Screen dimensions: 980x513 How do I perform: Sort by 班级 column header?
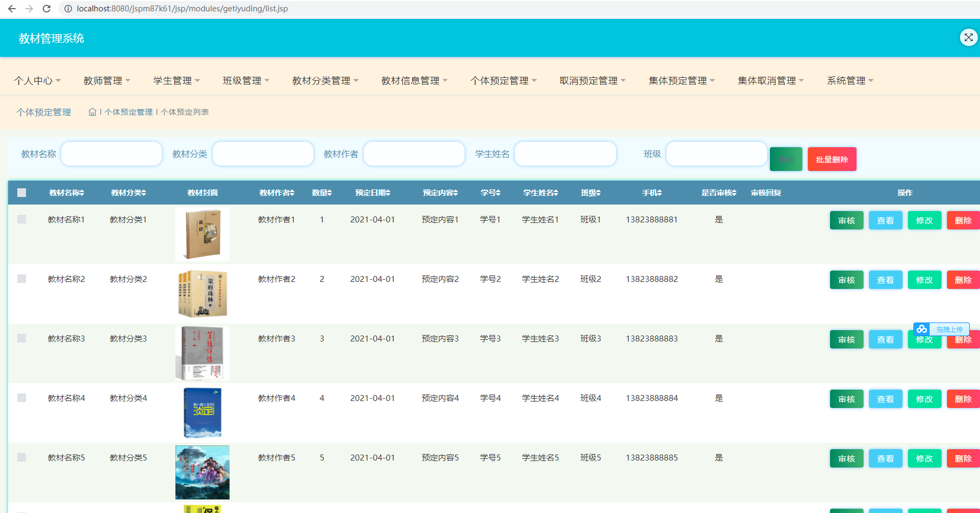(591, 193)
